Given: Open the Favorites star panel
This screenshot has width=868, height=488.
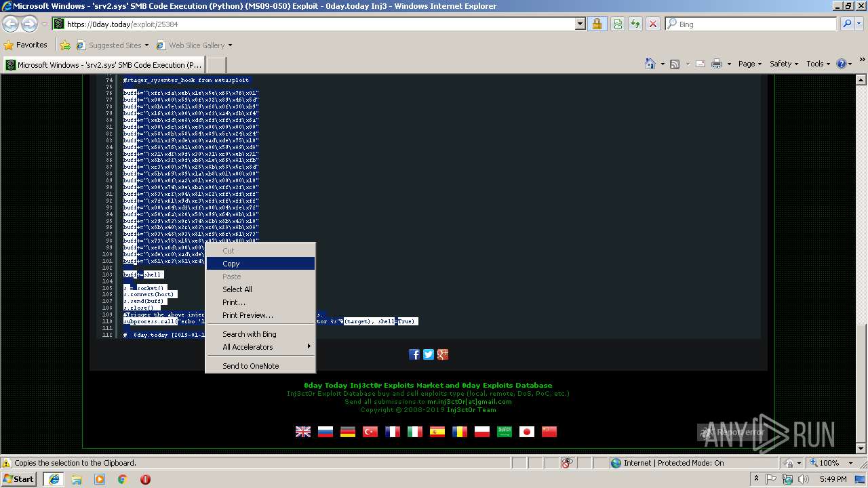Looking at the screenshot, I should (9, 45).
